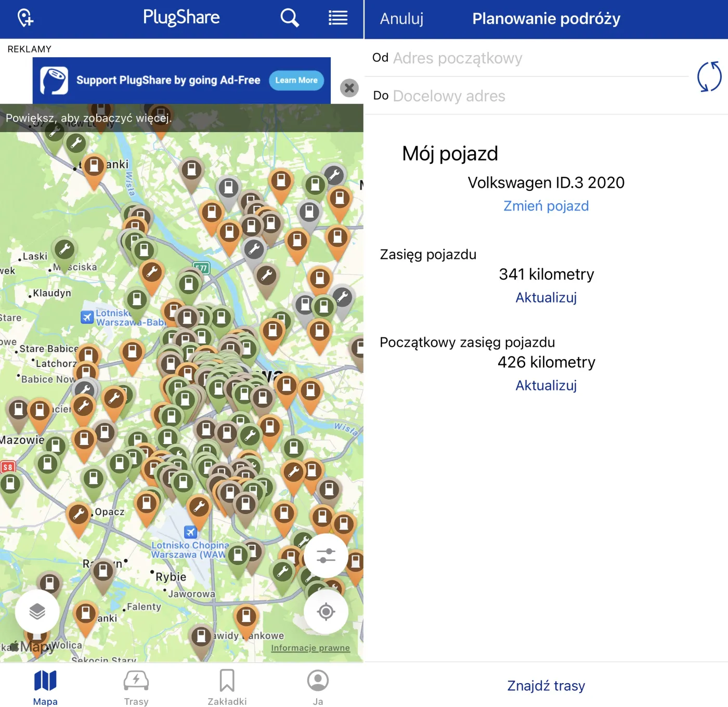The width and height of the screenshot is (728, 707).
Task: Open Ja profile tab
Action: (x=318, y=688)
